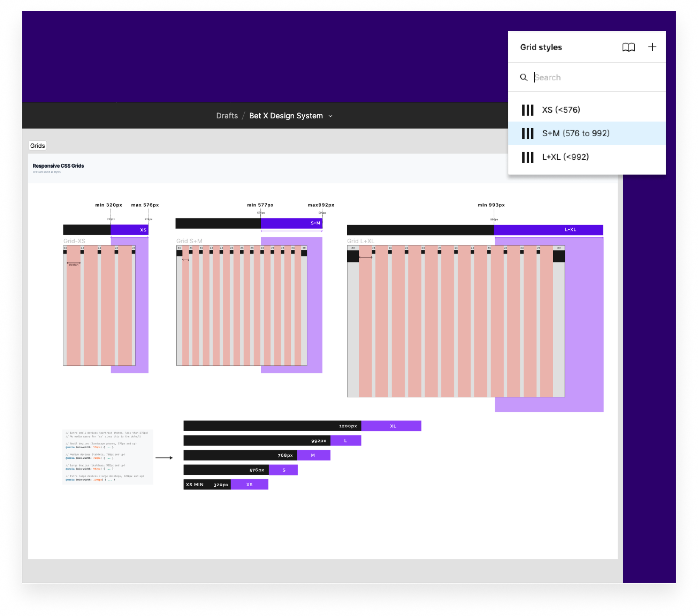The image size is (698, 616).
Task: Click the arrow next to the code snippet
Action: 164,458
